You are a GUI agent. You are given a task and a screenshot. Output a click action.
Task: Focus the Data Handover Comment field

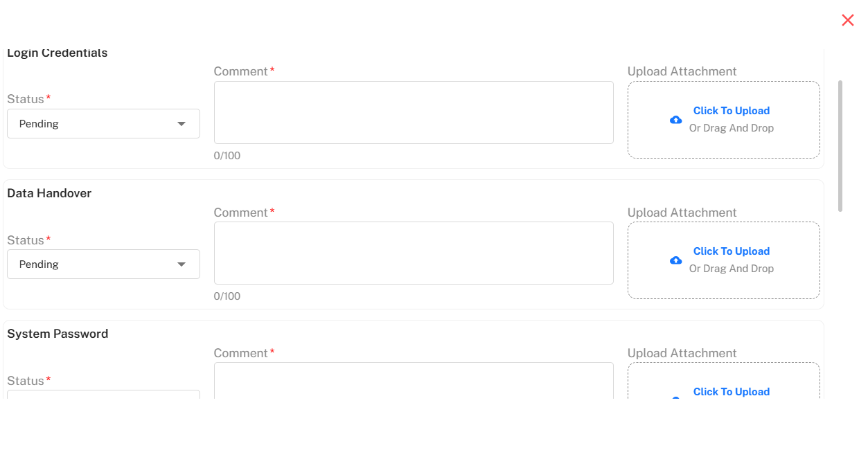(x=414, y=253)
